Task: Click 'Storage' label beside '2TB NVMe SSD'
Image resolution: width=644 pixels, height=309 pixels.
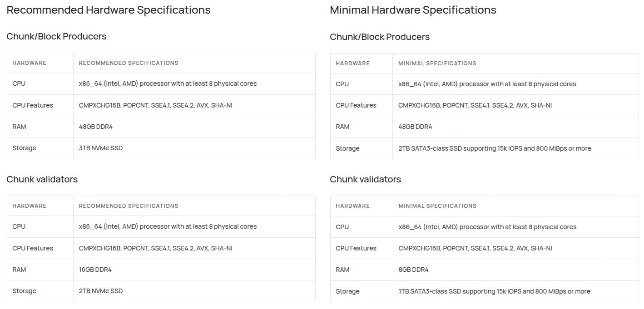Action: (x=24, y=291)
